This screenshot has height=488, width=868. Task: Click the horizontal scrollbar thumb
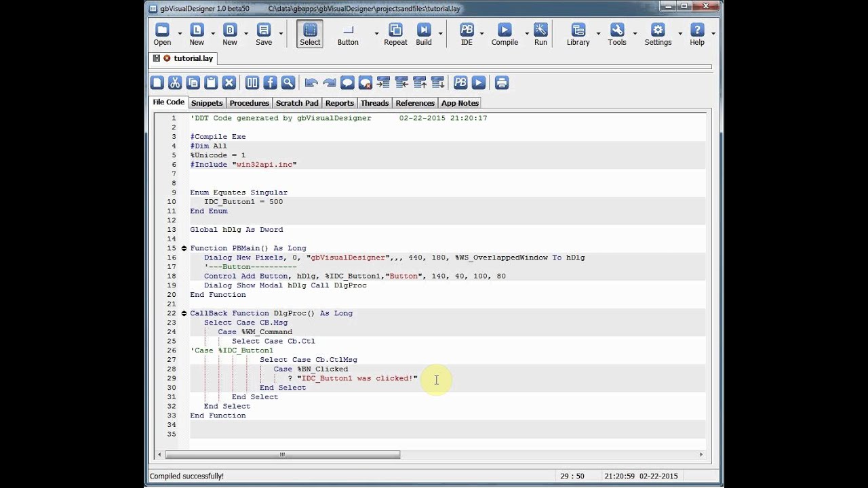click(x=282, y=455)
